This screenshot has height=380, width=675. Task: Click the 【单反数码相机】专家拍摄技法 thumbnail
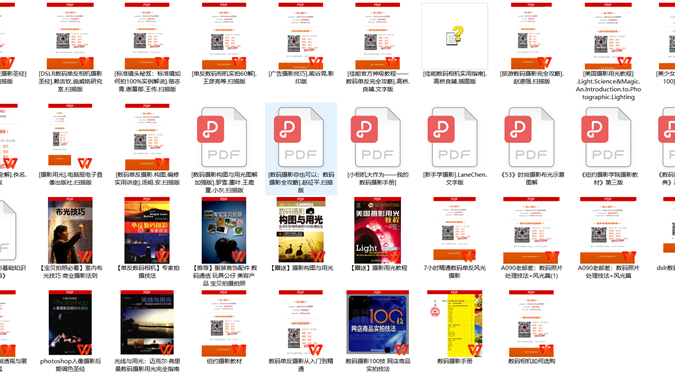tap(147, 230)
